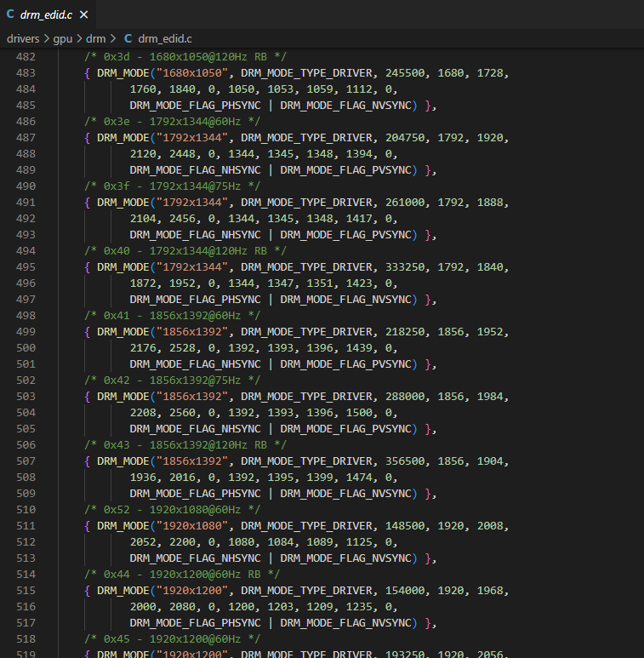Click DRM_MODE_FLAG_PVSYNC on line 501

point(345,363)
